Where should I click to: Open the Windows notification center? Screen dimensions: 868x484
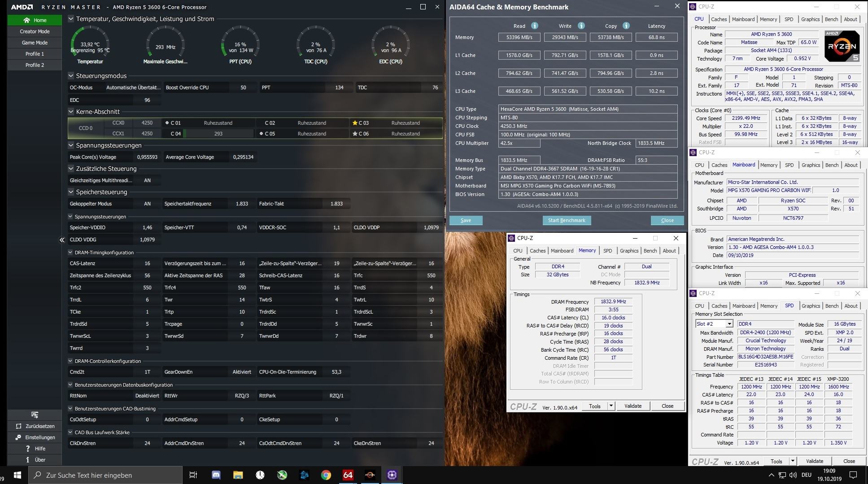[x=854, y=475]
